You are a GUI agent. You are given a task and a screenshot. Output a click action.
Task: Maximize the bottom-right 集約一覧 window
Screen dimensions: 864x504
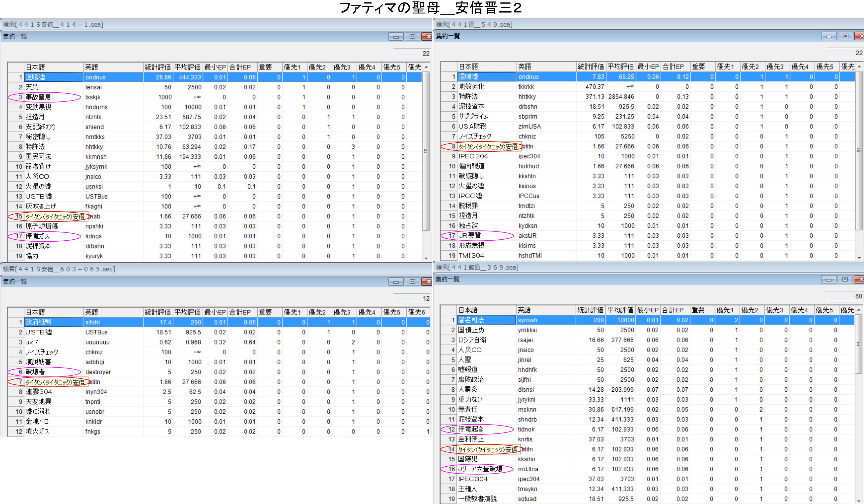(845, 280)
